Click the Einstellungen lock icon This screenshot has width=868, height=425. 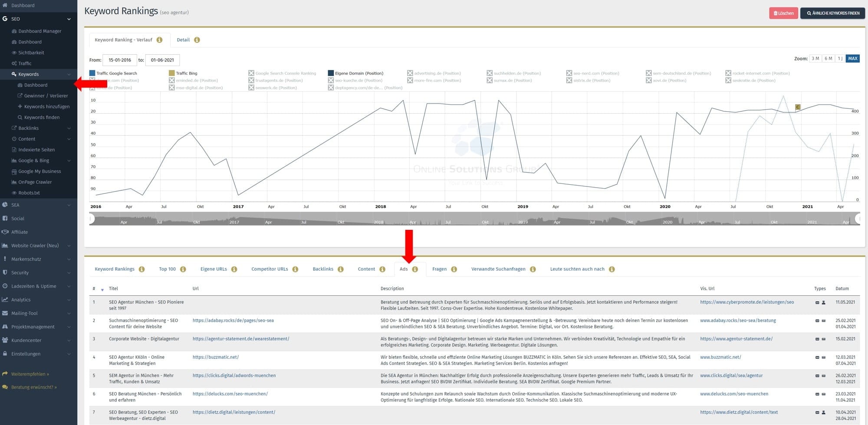pyautogui.click(x=5, y=353)
